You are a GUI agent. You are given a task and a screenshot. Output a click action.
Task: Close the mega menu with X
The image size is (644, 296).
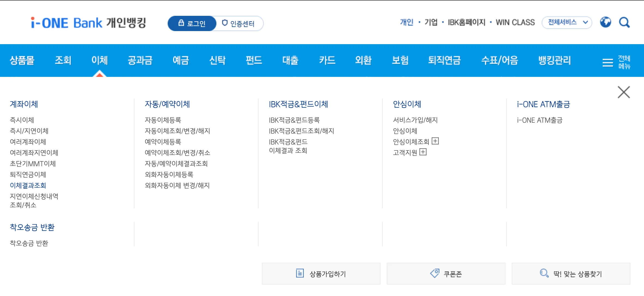tap(624, 92)
